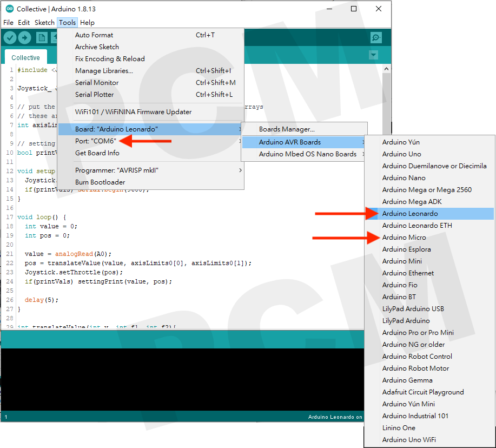Screen dimensions: 496x448
Task: Select Arduino Gemma board
Action: (x=429, y=380)
